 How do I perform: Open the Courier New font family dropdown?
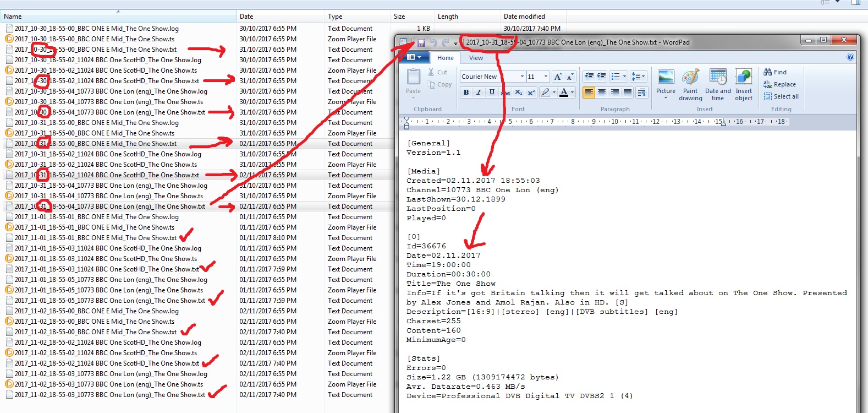[x=522, y=77]
